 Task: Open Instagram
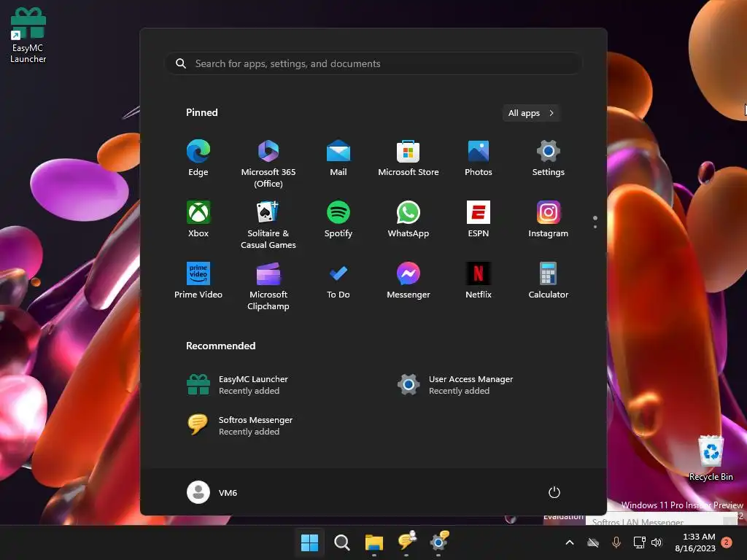tap(549, 219)
